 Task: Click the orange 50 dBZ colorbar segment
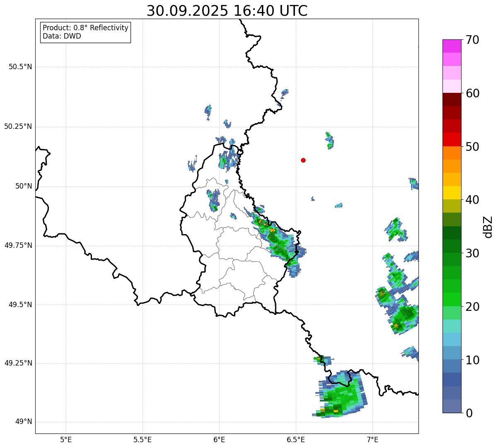coord(455,153)
